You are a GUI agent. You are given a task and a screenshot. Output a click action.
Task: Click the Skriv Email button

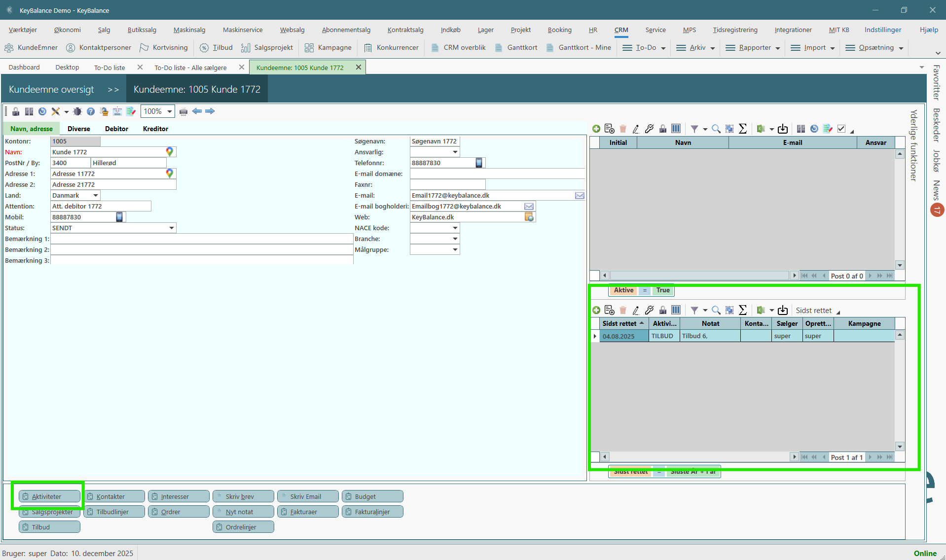[308, 496]
